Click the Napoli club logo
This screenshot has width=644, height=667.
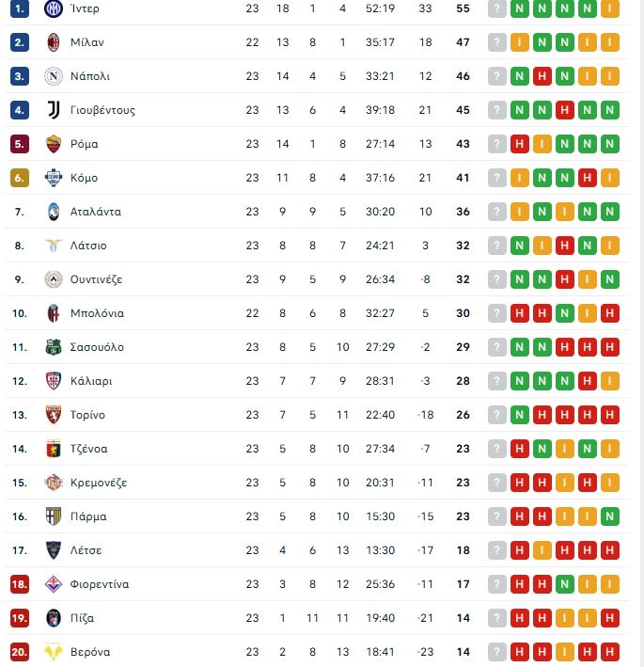tap(53, 76)
